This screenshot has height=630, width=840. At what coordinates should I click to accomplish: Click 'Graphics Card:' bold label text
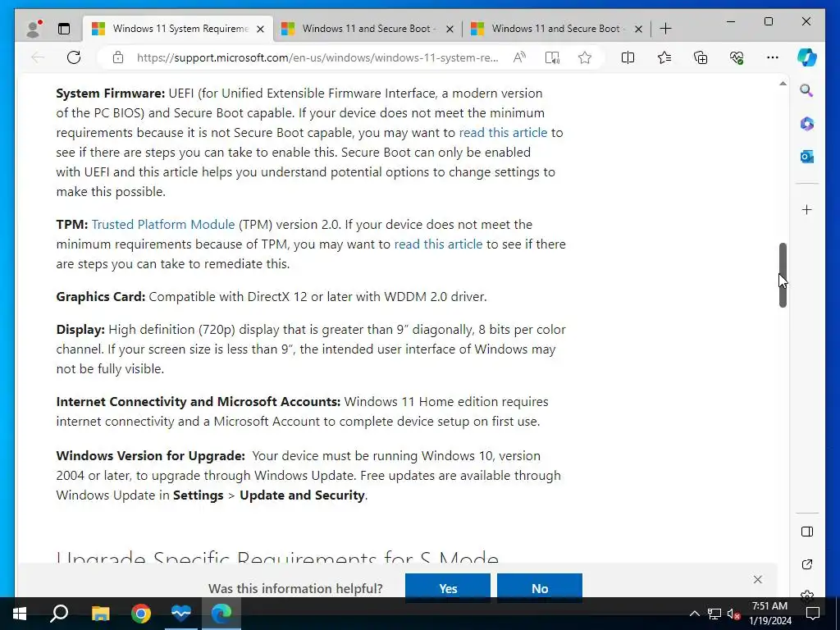[101, 297]
